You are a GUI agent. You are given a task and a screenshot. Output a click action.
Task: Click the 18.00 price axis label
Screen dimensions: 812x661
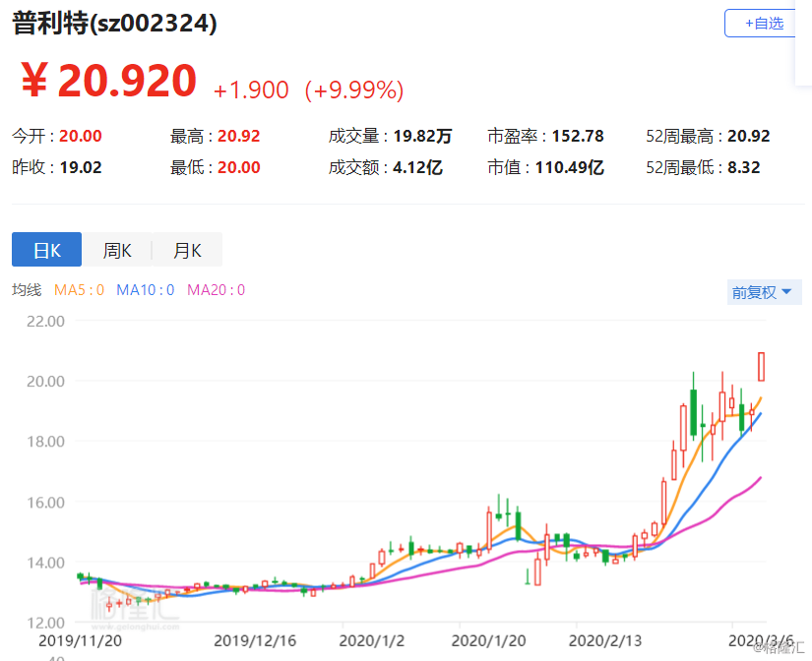pos(45,442)
